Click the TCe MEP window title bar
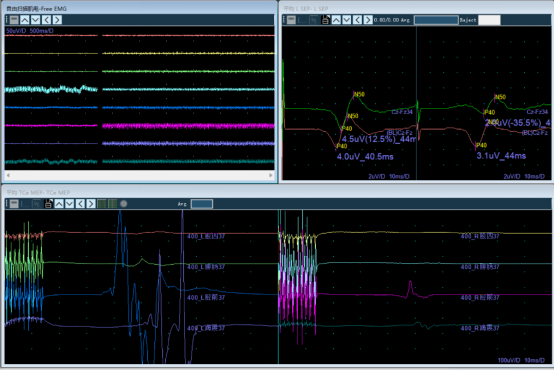Screen dimensions: 554x370 277,192
